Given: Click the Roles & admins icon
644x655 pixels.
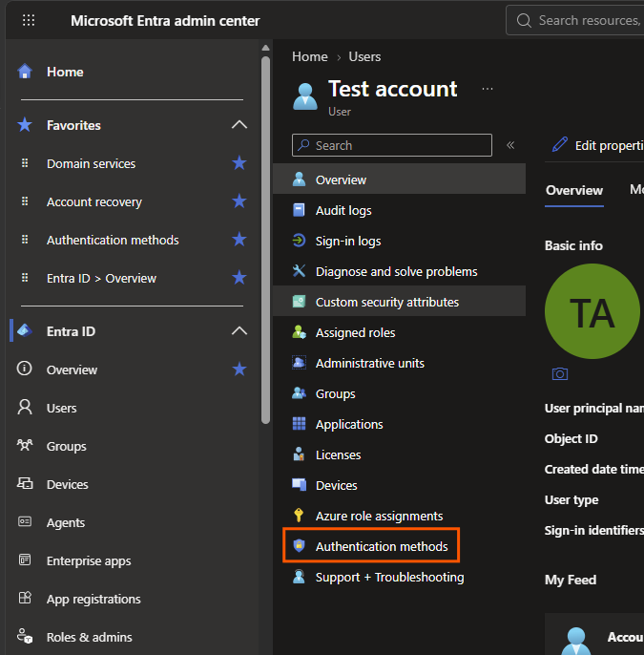Looking at the screenshot, I should point(25,636).
